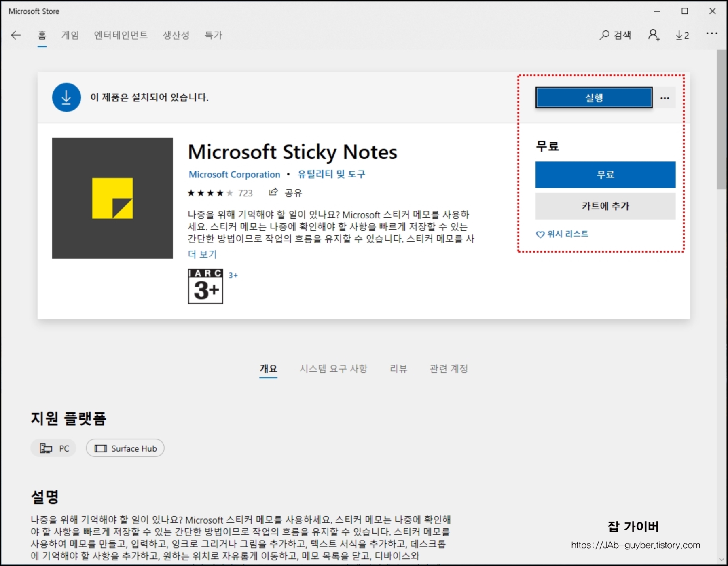This screenshot has height=566, width=728.
Task: Click 이 제품은 설치되어 있습니다 message
Action: pos(149,97)
